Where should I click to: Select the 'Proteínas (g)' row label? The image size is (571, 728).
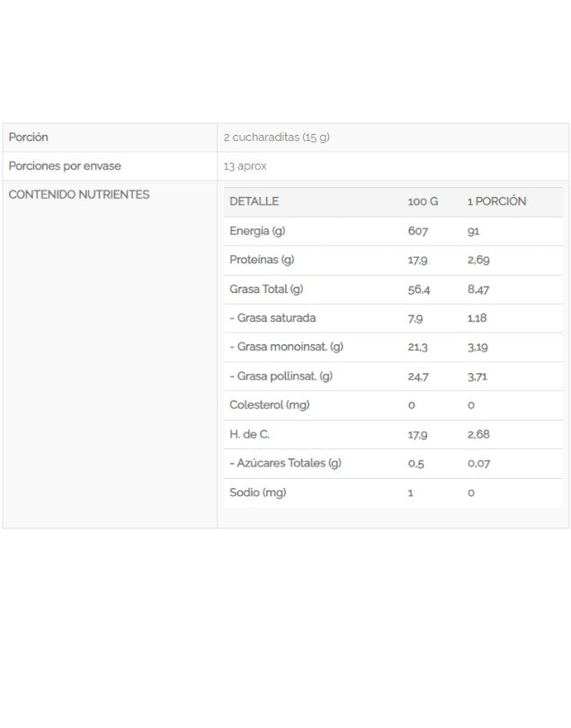262,260
